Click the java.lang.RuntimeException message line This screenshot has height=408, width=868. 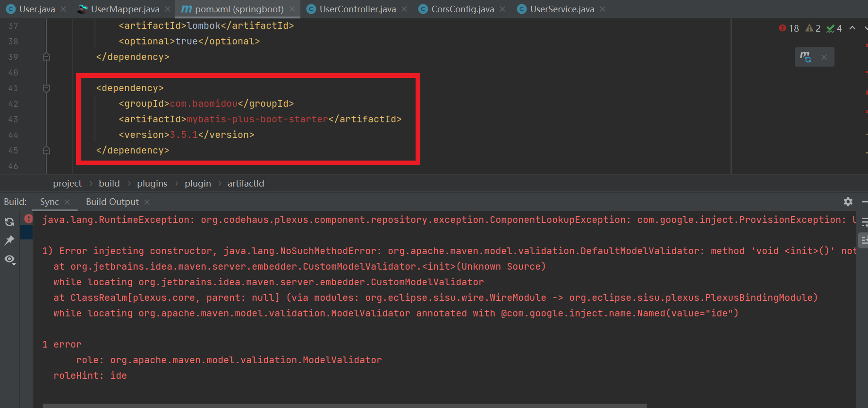pos(449,220)
